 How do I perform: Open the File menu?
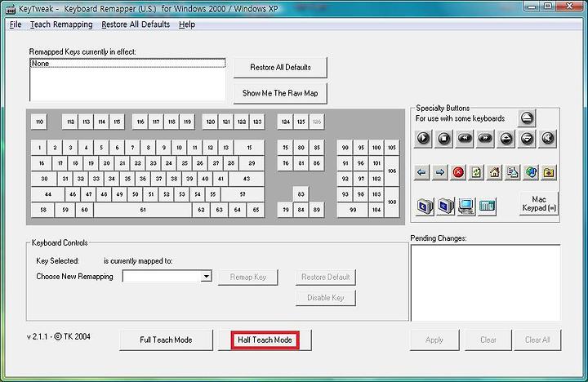(x=16, y=24)
